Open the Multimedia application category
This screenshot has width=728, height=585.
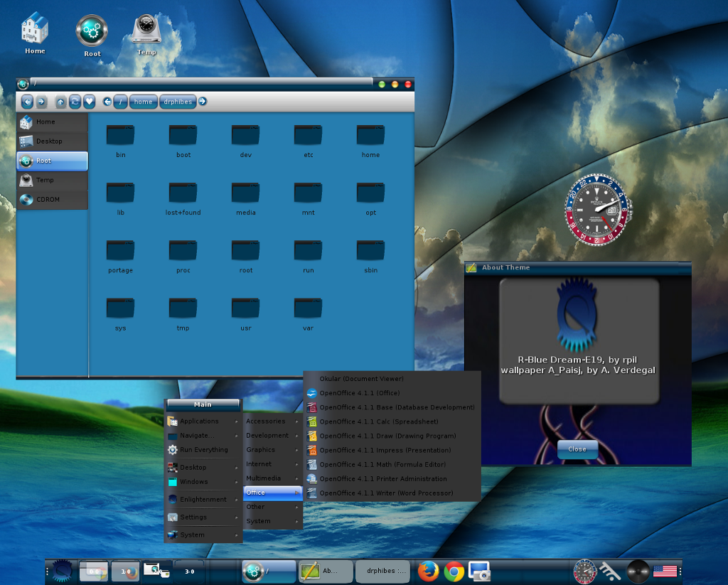click(x=272, y=478)
